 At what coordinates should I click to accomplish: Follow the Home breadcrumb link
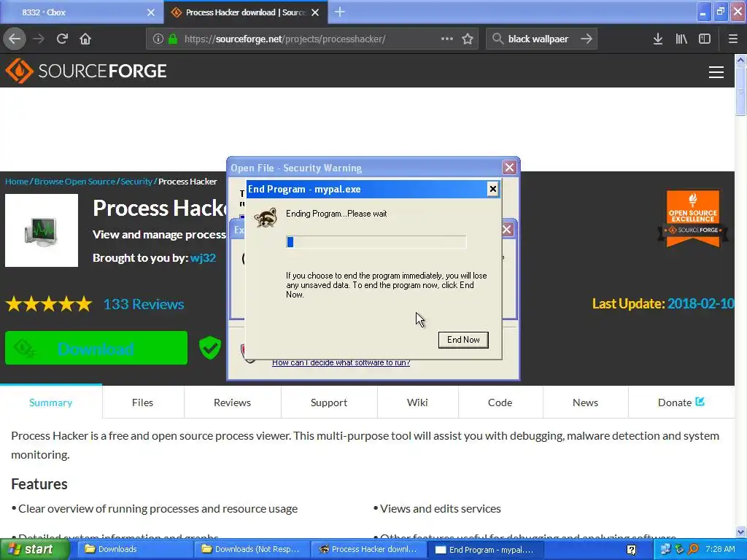(x=17, y=182)
